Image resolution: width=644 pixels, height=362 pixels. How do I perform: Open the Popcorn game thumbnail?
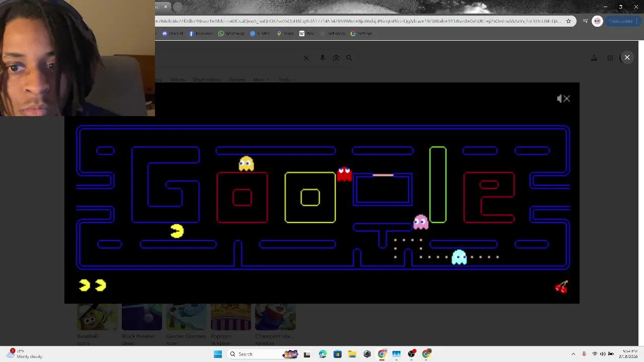click(230, 317)
